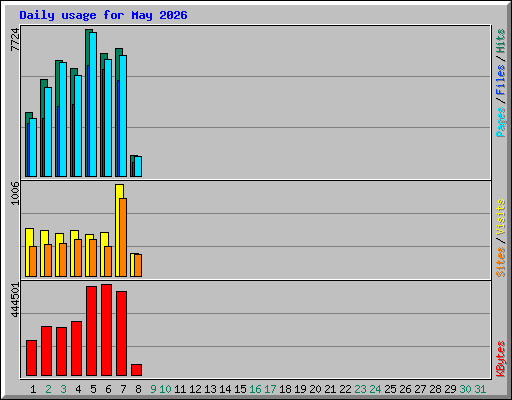Screen dimensions: 512x400
Task: Click day 17 on the x-axis
Action: pos(270,389)
